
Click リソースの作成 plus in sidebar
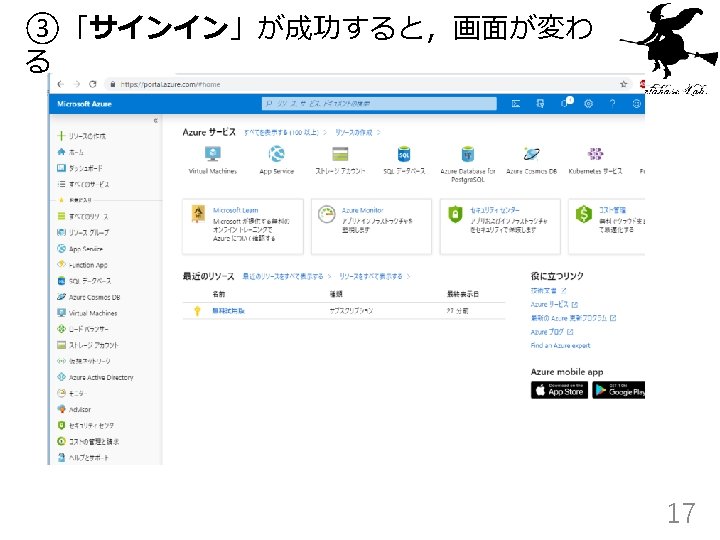[81, 136]
